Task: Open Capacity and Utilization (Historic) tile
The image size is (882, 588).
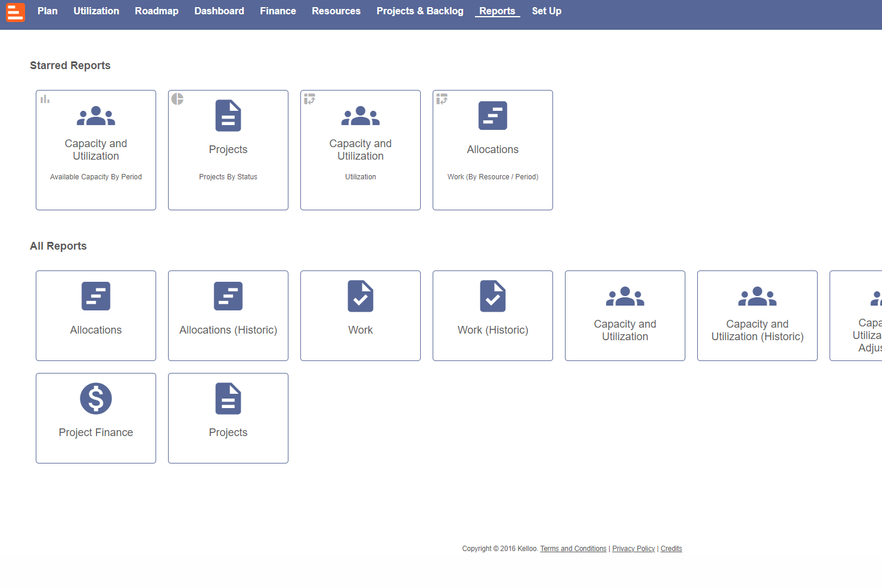Action: coord(757,316)
